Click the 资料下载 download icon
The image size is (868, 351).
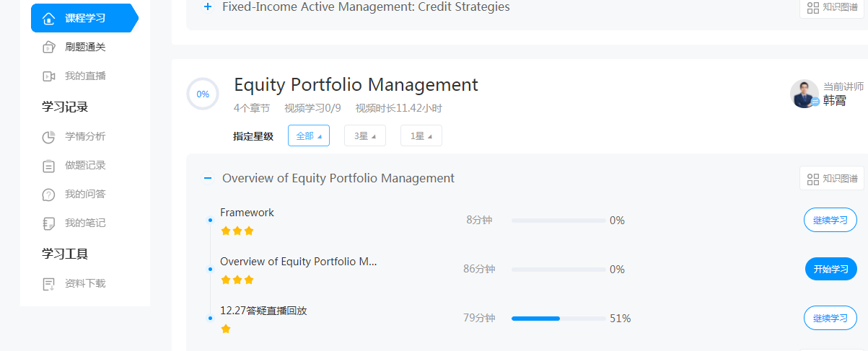point(49,284)
